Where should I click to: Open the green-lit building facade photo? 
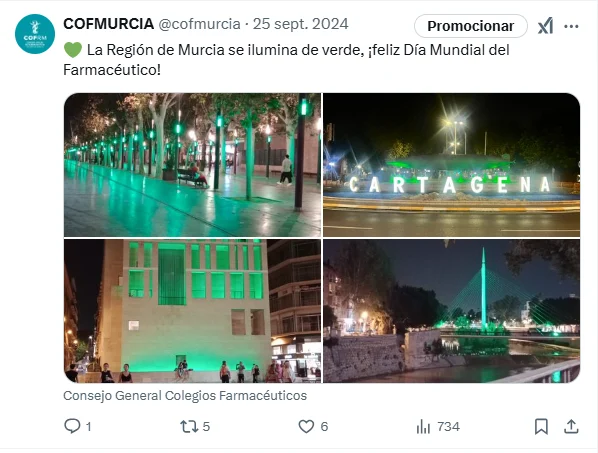pos(193,311)
